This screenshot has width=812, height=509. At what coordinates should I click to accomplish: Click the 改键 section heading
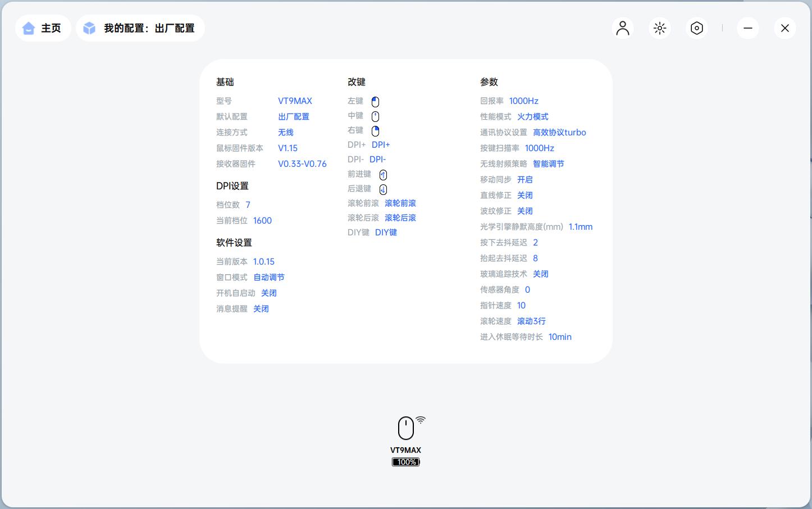tap(357, 82)
